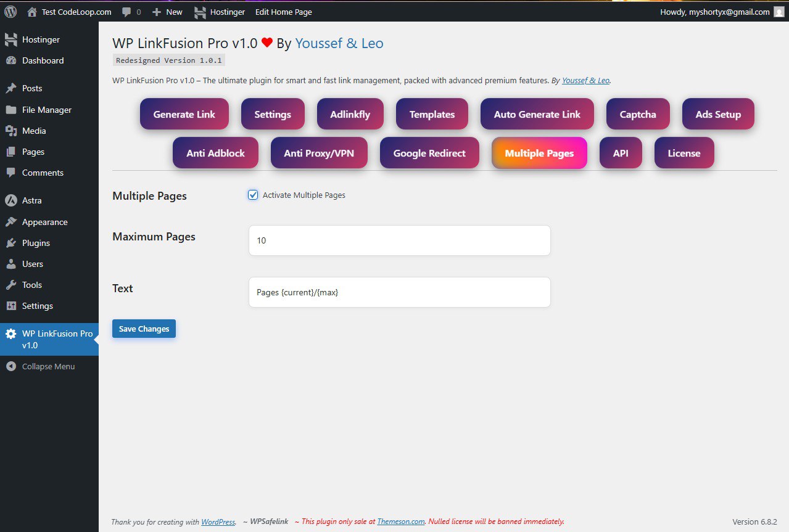Open the Auto Generate Link tab

[x=537, y=114]
